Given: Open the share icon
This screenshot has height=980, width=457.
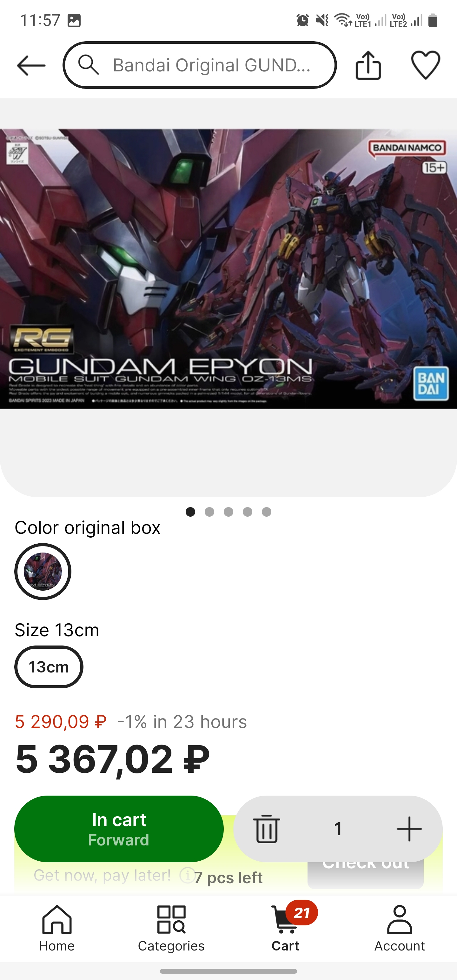Looking at the screenshot, I should coord(368,65).
